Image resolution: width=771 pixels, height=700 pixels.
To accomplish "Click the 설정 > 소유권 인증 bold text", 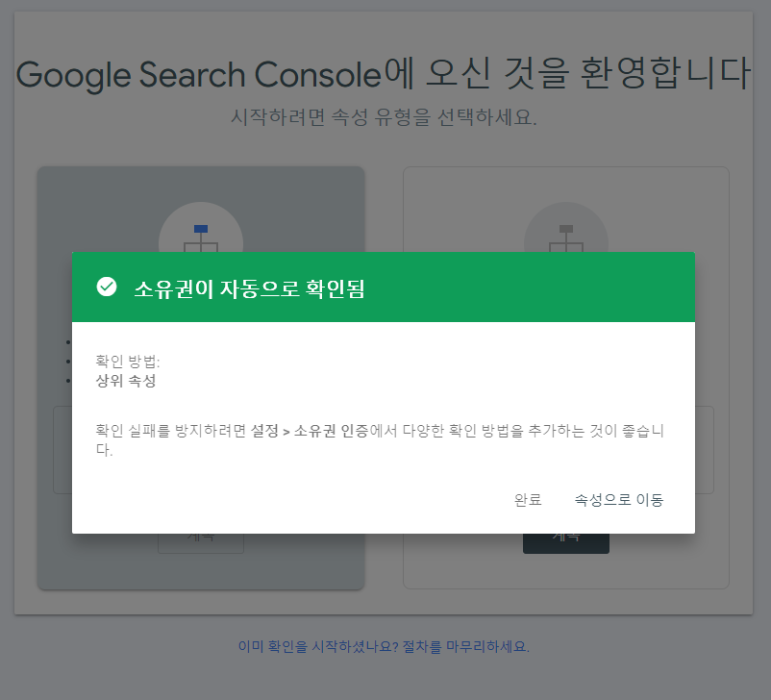I will (310, 431).
